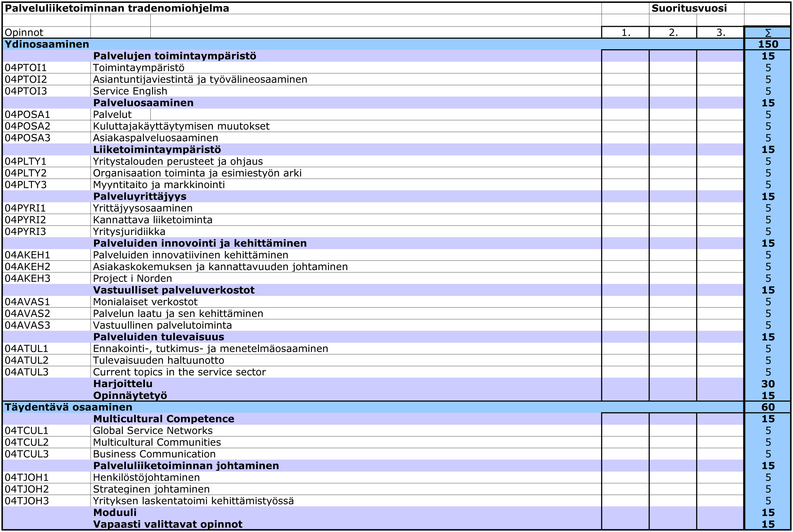The height and width of the screenshot is (532, 793).
Task: Click 'Ennakointi-, tutkimus- ja menetelmäosaaminen'
Action: (x=210, y=349)
